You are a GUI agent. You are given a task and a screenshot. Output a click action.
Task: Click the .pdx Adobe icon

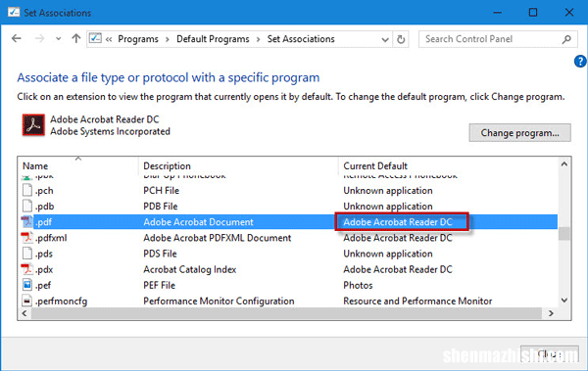tap(27, 269)
